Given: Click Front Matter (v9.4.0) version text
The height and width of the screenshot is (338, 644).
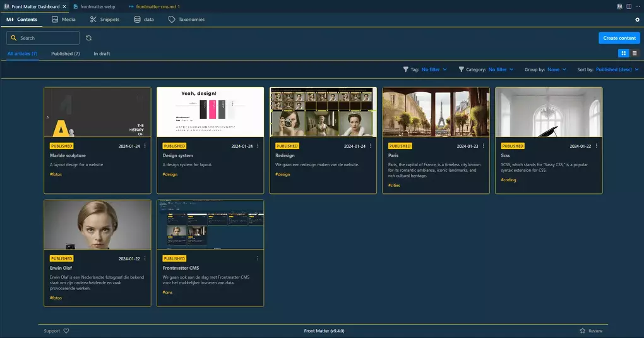Looking at the screenshot, I should click(324, 331).
